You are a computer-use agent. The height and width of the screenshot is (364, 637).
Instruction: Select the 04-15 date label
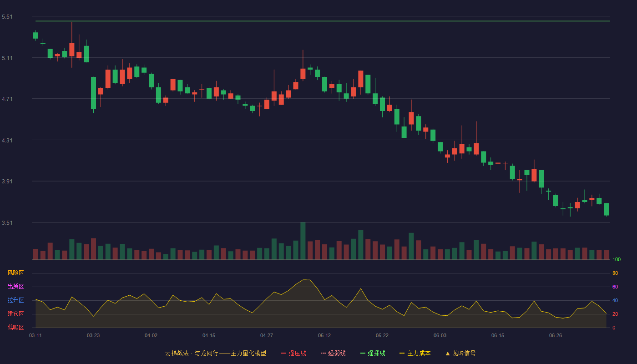209,336
